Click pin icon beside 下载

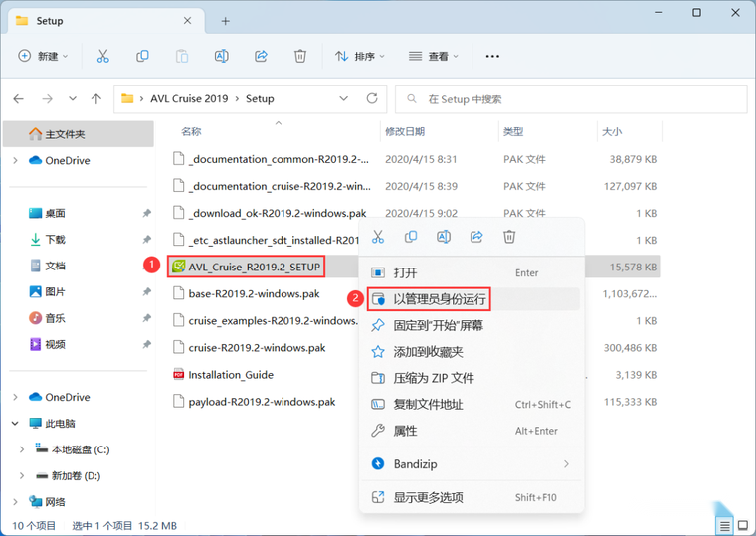point(147,239)
